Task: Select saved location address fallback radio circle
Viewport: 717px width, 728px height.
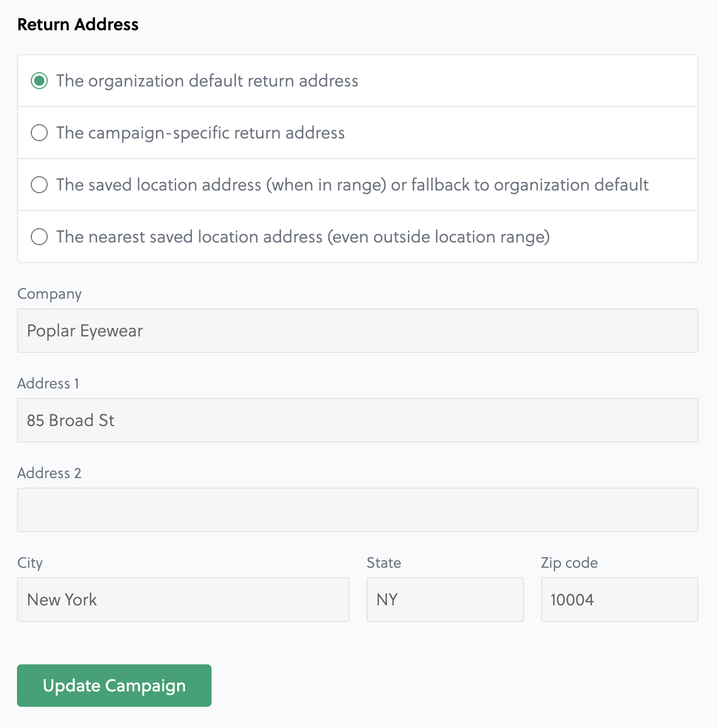Action: point(39,185)
